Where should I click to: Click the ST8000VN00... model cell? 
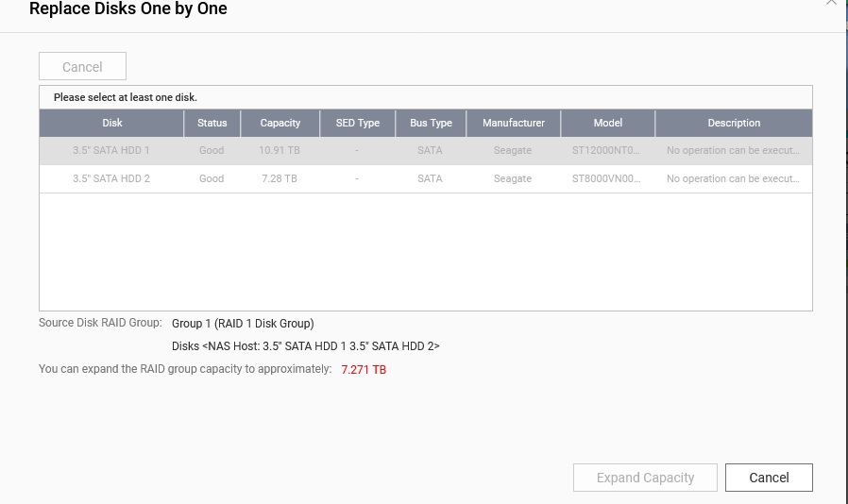click(606, 179)
